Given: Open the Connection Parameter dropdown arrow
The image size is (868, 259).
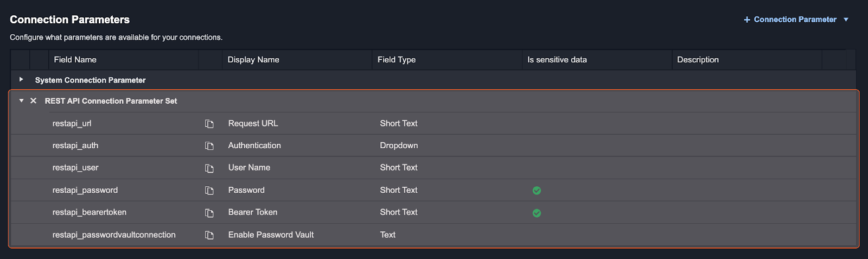Looking at the screenshot, I should (846, 20).
